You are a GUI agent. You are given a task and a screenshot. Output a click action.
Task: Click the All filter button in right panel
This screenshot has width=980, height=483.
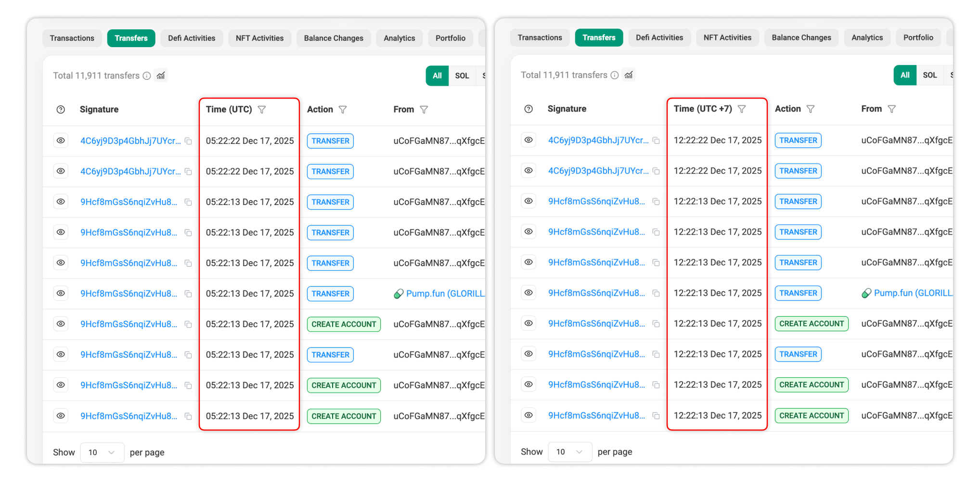[x=905, y=75]
